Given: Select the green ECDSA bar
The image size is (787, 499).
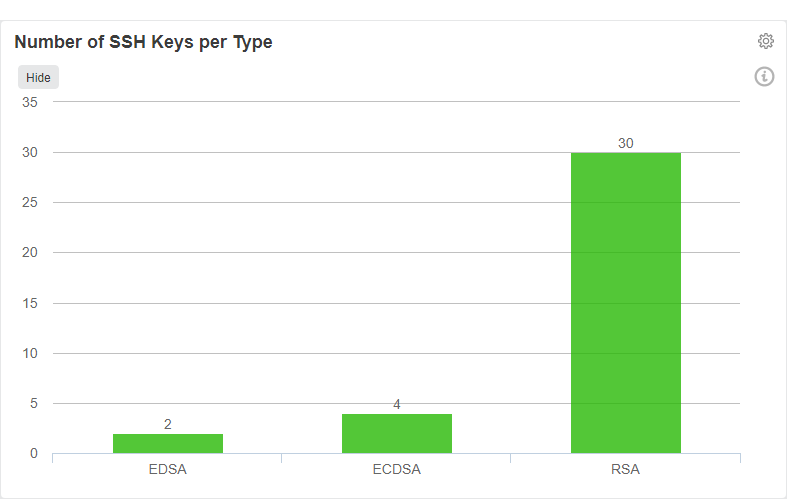Looking at the screenshot, I should (396, 433).
